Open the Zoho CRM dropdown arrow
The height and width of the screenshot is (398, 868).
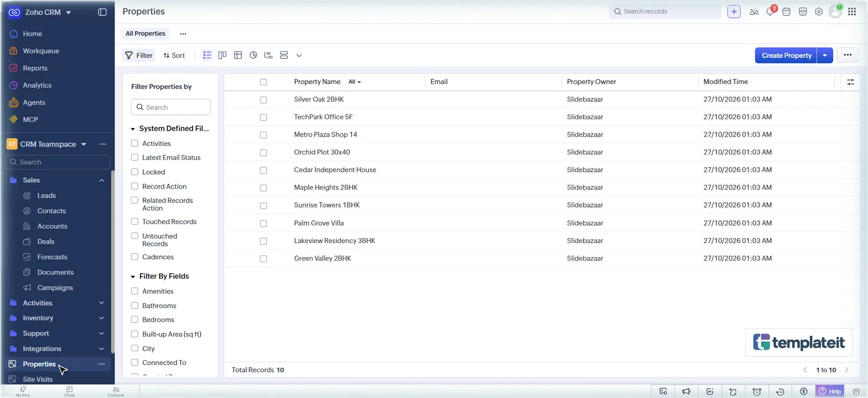click(68, 12)
